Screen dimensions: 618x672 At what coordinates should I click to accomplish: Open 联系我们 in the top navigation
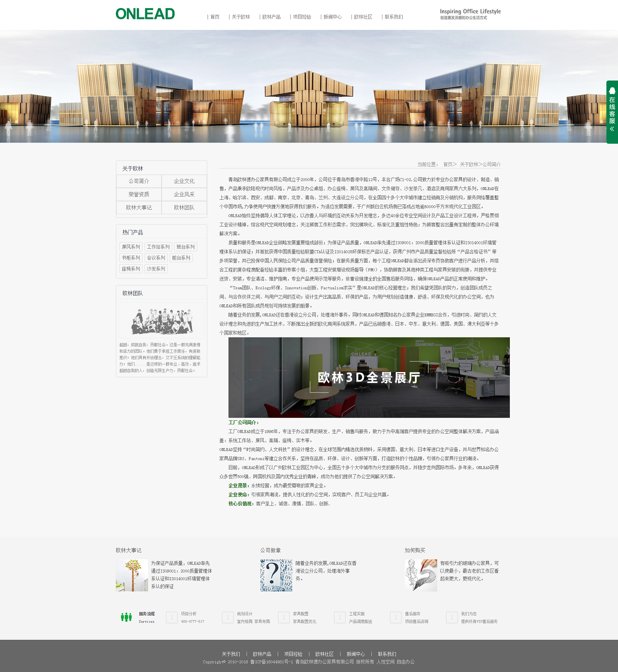[x=393, y=17]
